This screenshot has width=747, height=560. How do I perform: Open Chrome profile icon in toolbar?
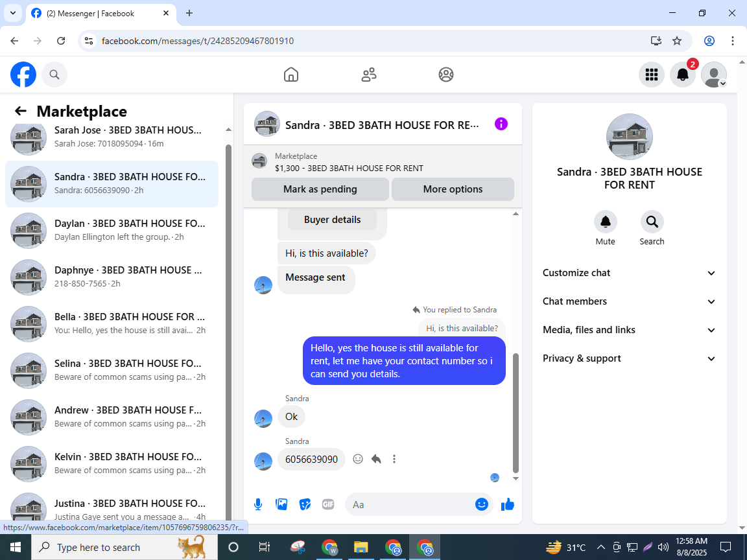click(709, 41)
